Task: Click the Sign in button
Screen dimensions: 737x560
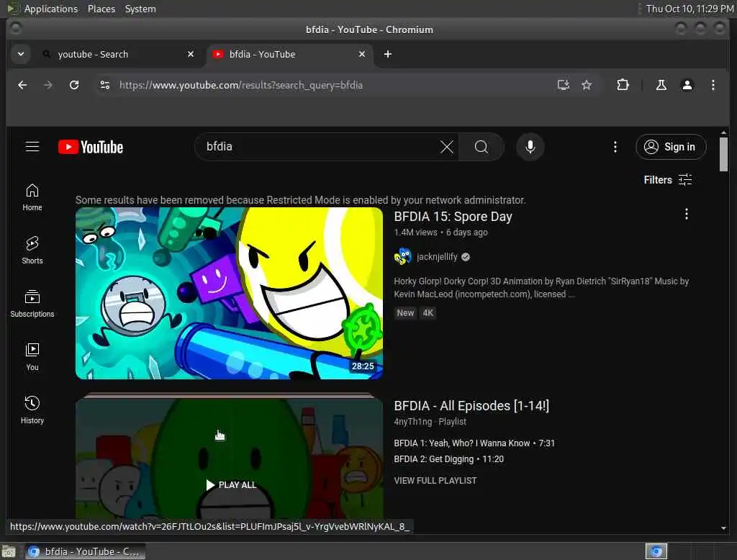Action: tap(671, 147)
